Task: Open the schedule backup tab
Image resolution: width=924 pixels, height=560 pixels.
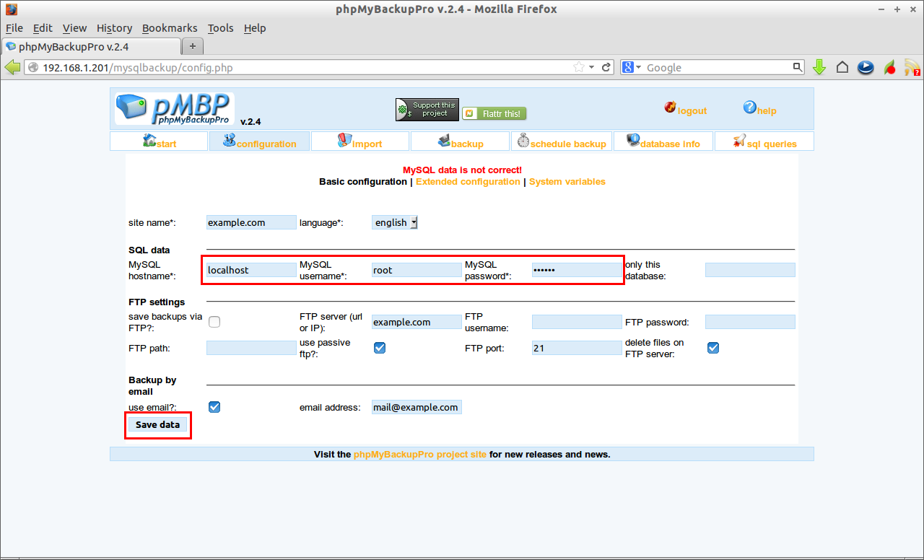Action: [x=562, y=141]
